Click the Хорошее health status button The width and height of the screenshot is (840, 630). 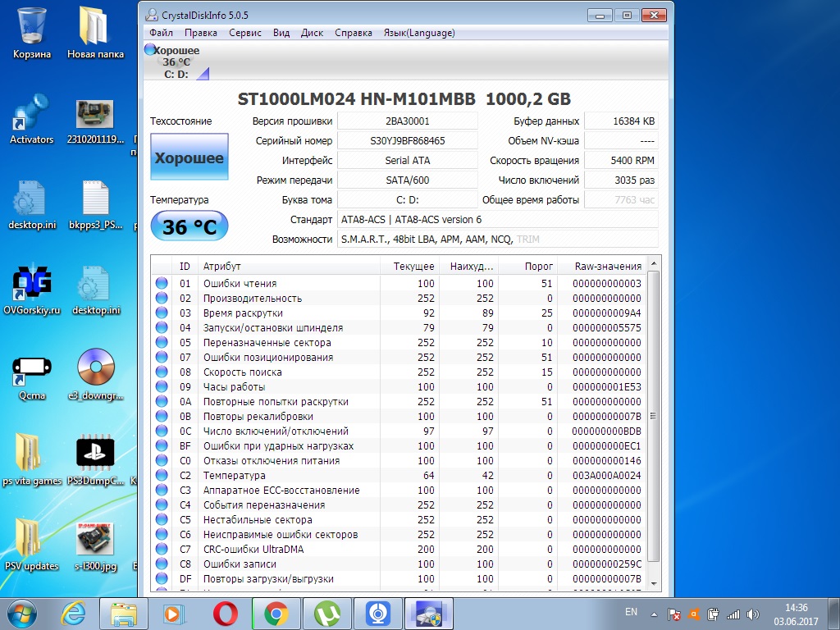pos(189,158)
